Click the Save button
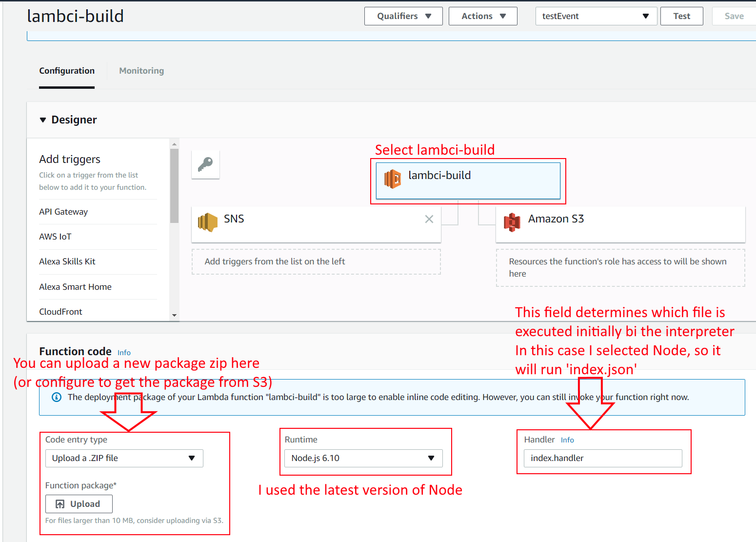Image resolution: width=756 pixels, height=542 pixels. (x=734, y=16)
